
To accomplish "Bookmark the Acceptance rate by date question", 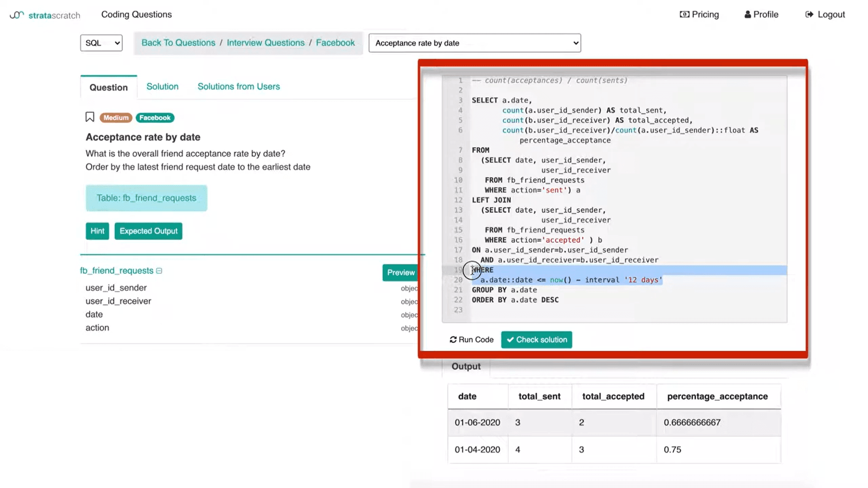I will coord(90,117).
